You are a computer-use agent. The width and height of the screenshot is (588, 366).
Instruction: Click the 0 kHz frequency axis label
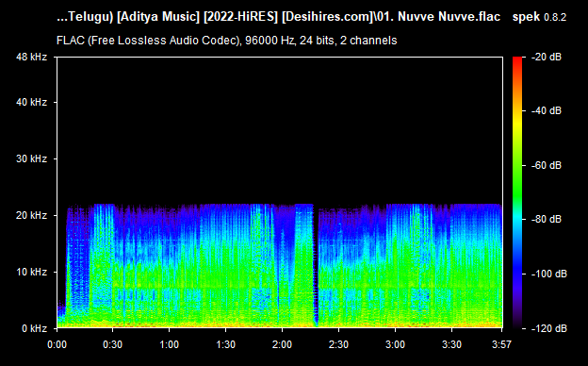click(35, 328)
